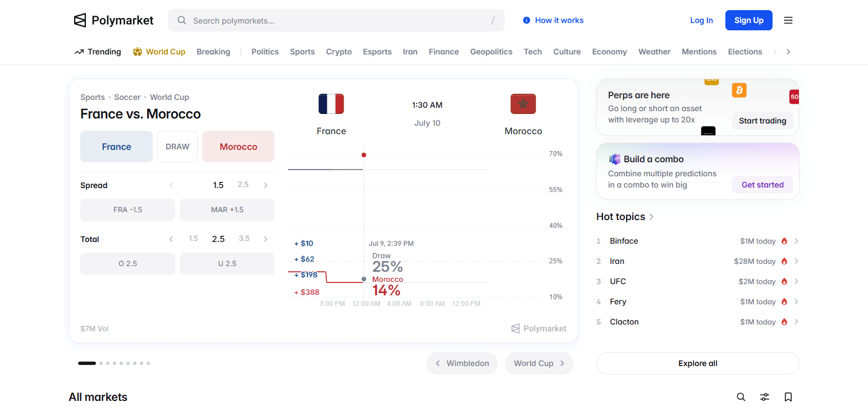868x411 pixels.
Task: Click the Trending arrow icon
Action: point(79,52)
